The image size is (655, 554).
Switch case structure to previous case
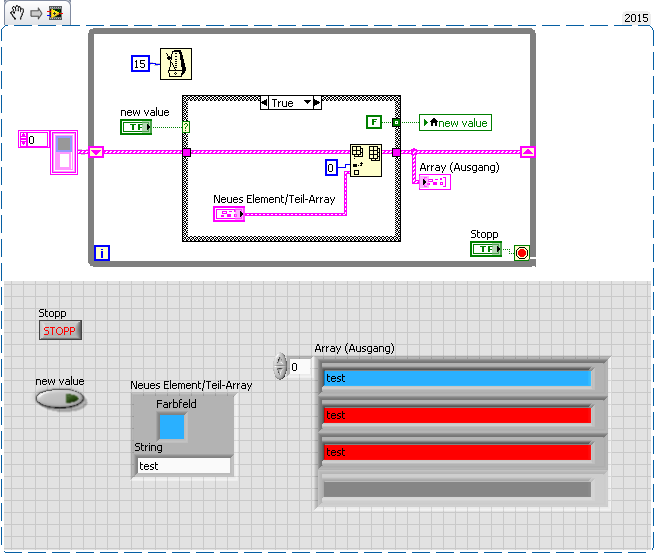click(264, 103)
